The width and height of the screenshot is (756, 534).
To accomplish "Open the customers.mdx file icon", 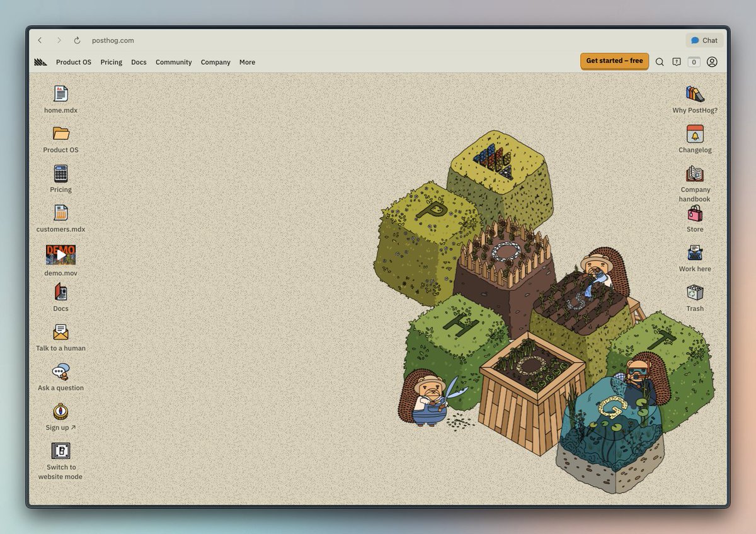I will (61, 213).
